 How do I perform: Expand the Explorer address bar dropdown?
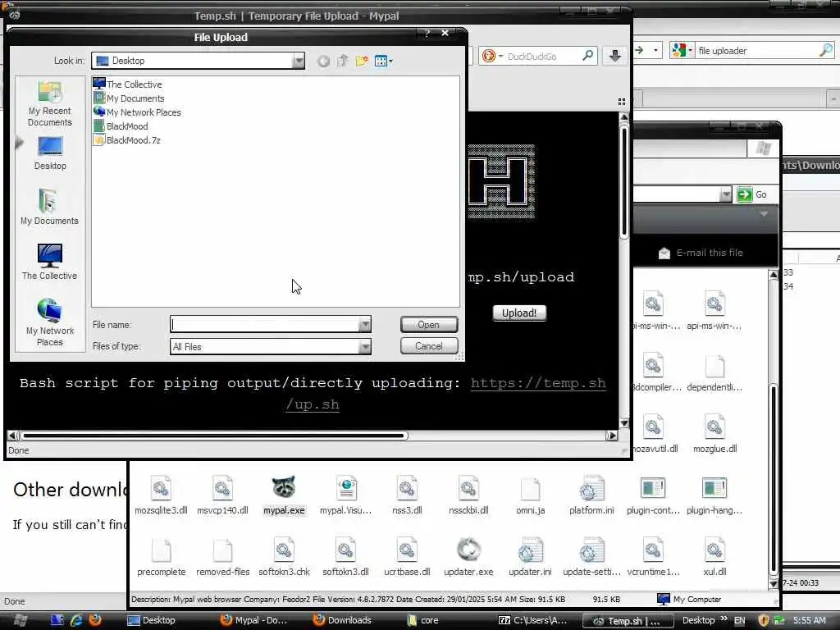click(x=725, y=194)
